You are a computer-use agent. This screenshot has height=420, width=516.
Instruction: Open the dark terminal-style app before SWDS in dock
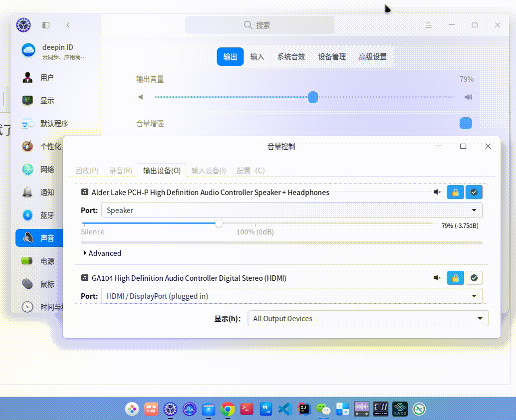click(x=381, y=409)
